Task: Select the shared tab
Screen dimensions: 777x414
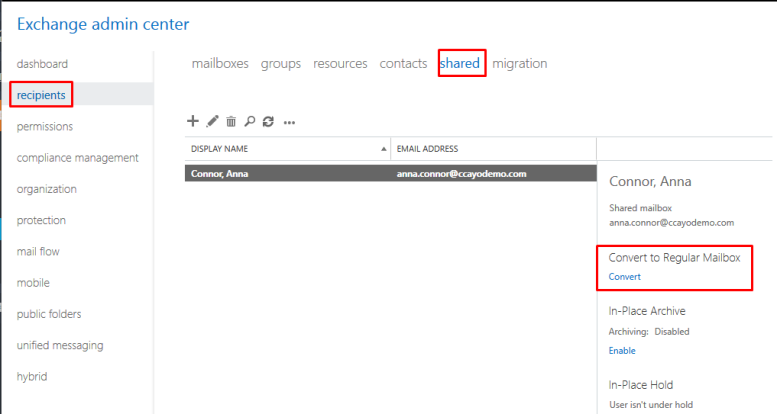Action: point(460,63)
